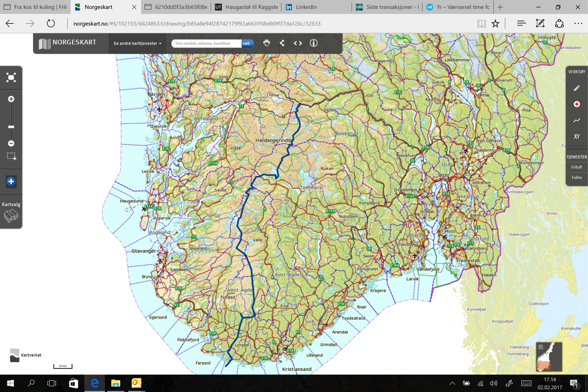588x392 pixels.
Task: Switch to the LinkedIn tab
Action: pos(317,7)
